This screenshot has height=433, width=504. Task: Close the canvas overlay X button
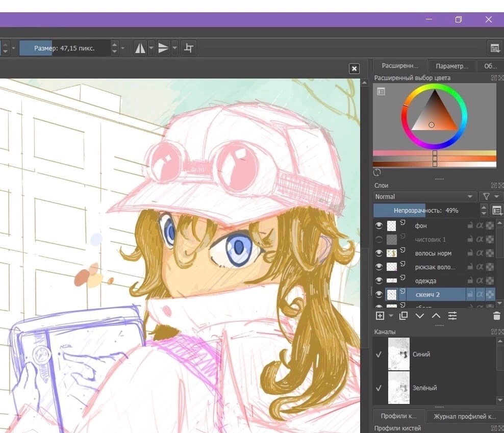pos(354,68)
